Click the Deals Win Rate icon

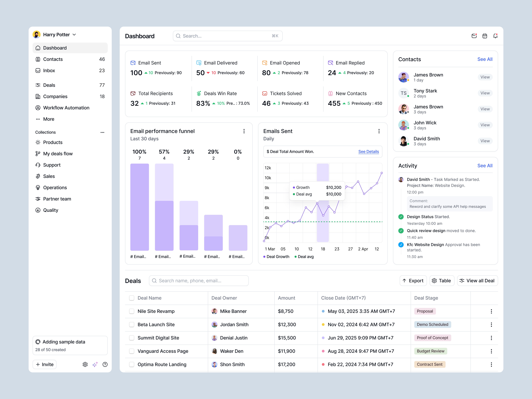point(199,93)
